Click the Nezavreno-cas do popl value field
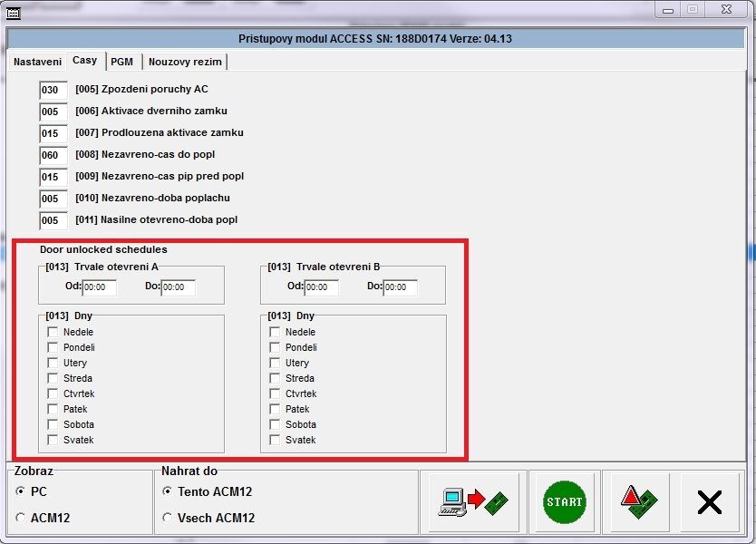The height and width of the screenshot is (544, 756). tap(53, 155)
